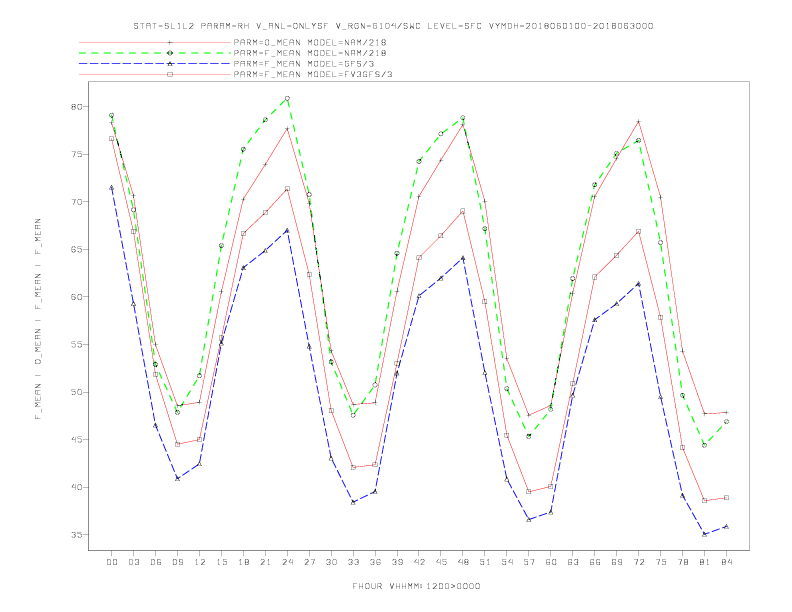
Task: Click x-axis forecast hour label 72
Action: tap(639, 562)
